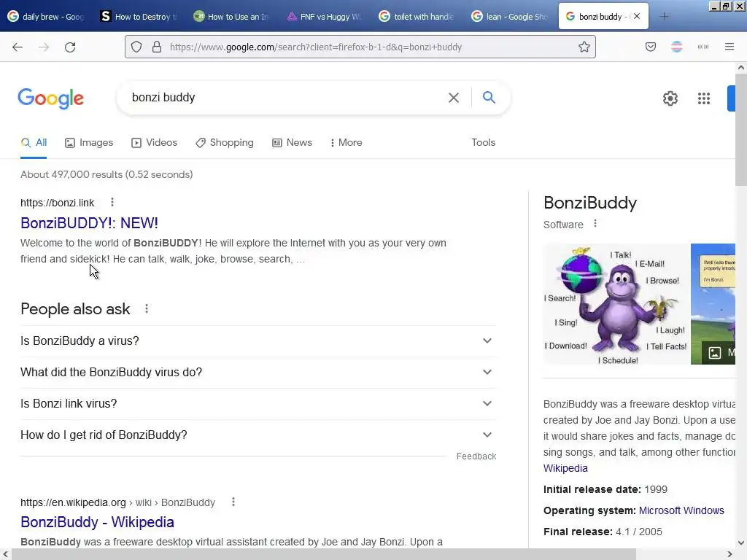Switch to 'FNF vs Huggy' browser tab
The height and width of the screenshot is (560, 747).
[325, 17]
